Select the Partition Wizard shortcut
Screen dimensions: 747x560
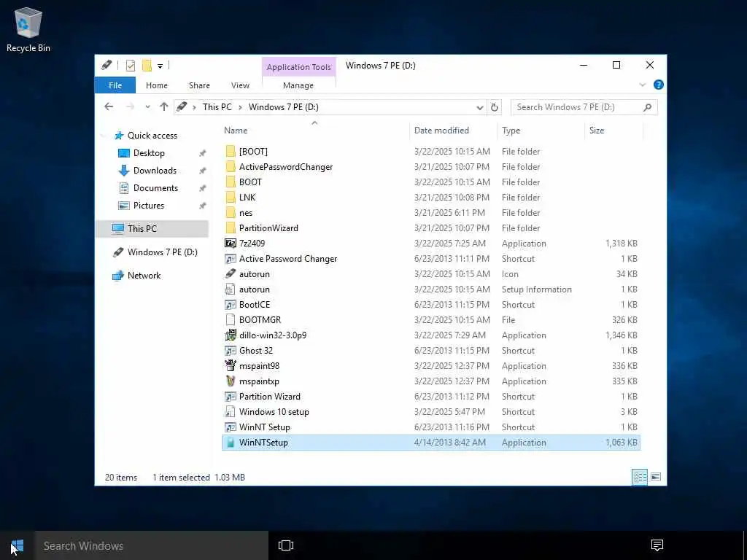(270, 397)
